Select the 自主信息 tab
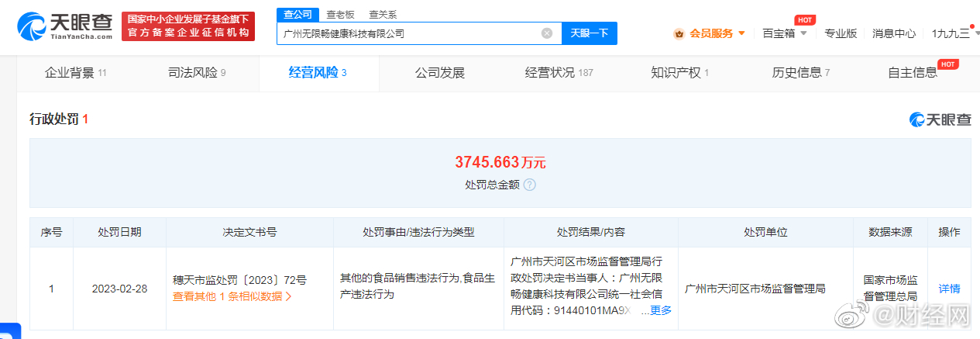 (913, 73)
